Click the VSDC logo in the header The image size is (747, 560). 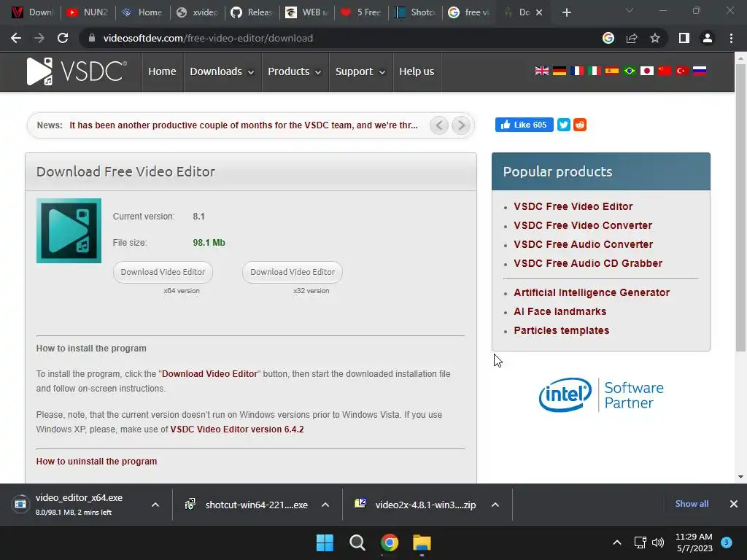(77, 71)
